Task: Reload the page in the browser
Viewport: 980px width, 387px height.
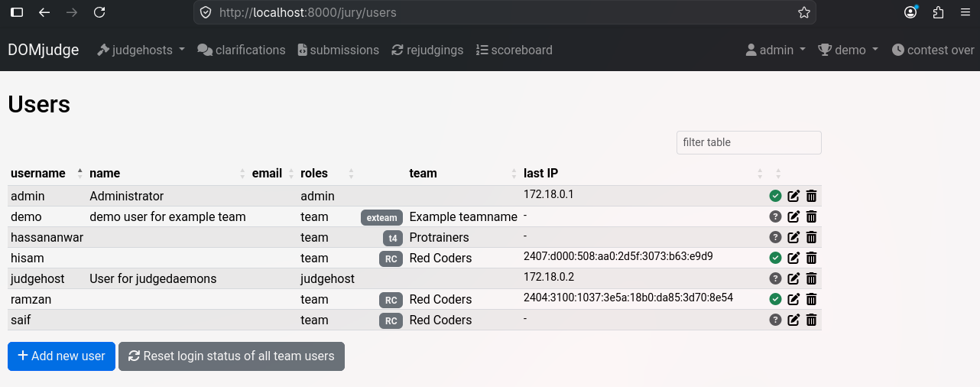Action: tap(99, 12)
